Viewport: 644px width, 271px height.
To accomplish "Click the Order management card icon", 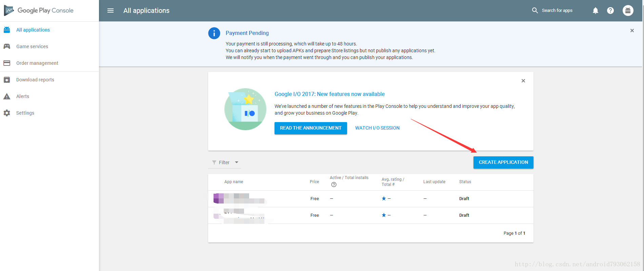I will [x=7, y=63].
